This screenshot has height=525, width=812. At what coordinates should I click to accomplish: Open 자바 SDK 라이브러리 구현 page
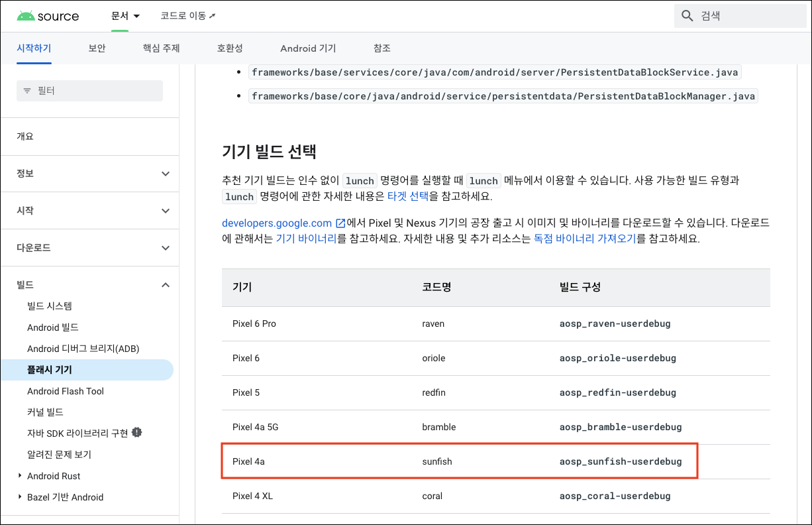tap(77, 434)
